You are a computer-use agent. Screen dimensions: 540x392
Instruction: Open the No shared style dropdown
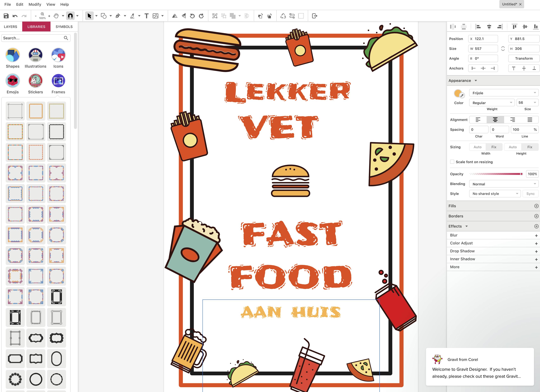point(495,194)
